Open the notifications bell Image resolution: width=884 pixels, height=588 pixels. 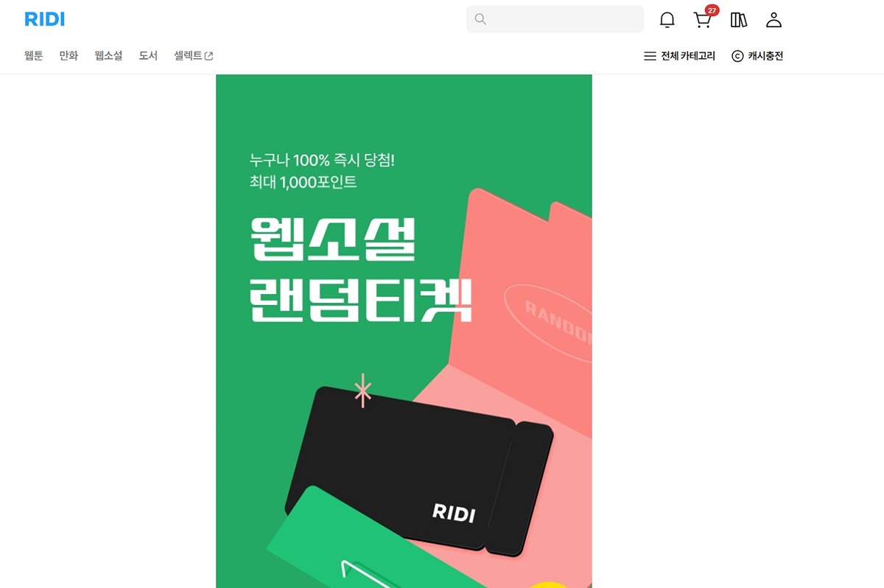667,20
